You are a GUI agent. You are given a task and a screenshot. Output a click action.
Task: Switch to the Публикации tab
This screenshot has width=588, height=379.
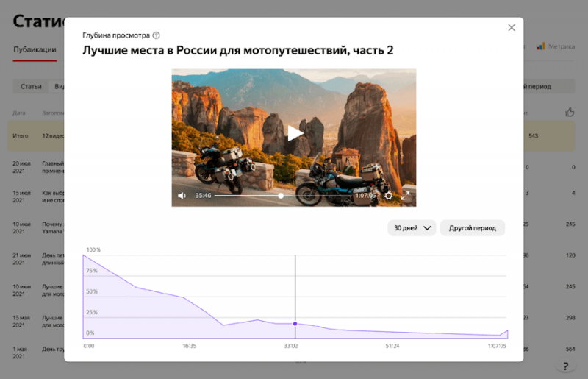(35, 50)
